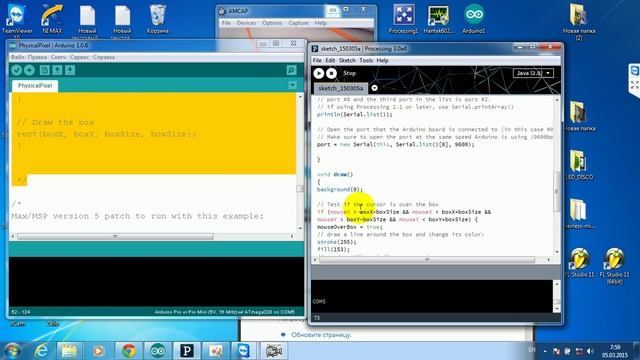The height and width of the screenshot is (360, 640).
Task: Click the Processing editor vertical scrollbar thumb
Action: (x=557, y=192)
